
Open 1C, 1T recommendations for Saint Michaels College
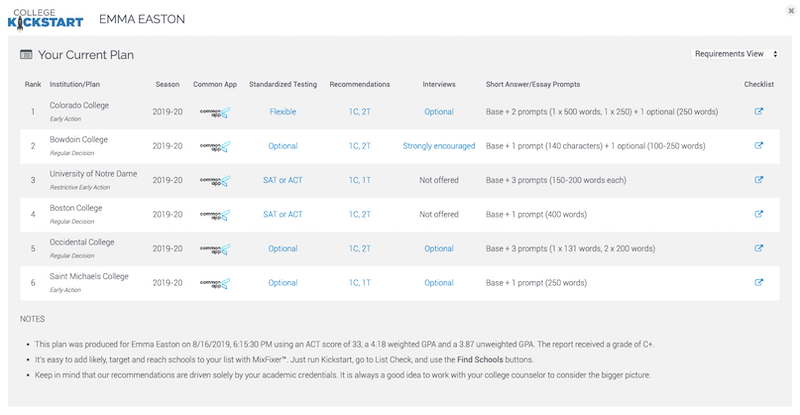[x=360, y=283]
